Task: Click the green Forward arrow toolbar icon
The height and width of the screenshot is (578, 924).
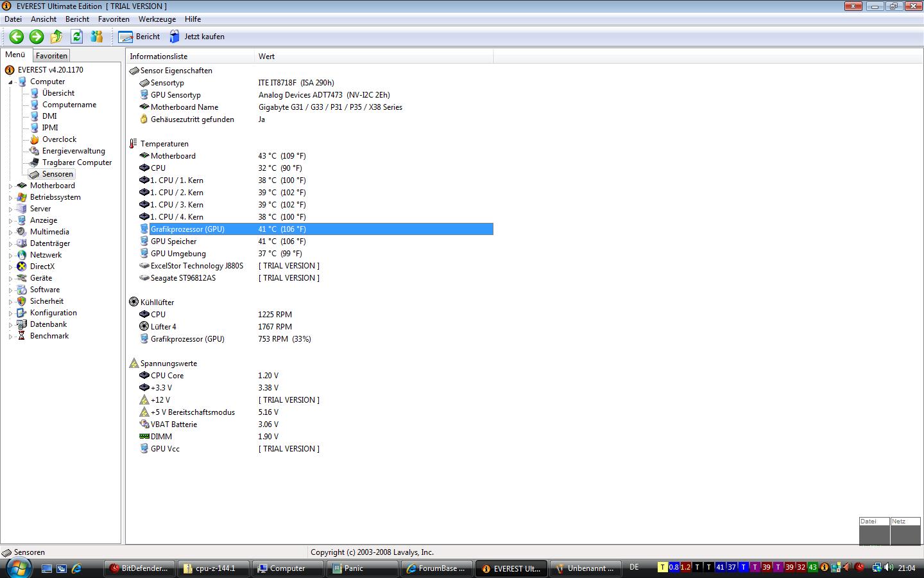Action: pos(37,37)
